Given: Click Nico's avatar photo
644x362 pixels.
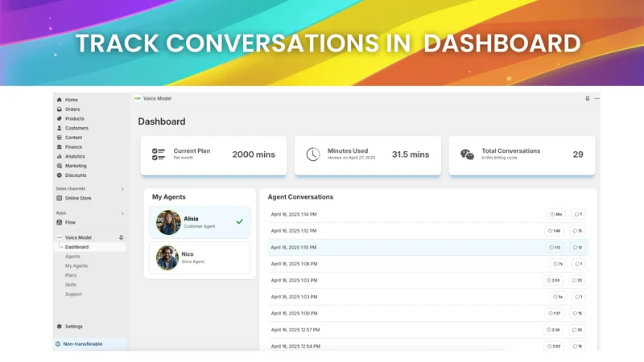Looking at the screenshot, I should 167,257.
